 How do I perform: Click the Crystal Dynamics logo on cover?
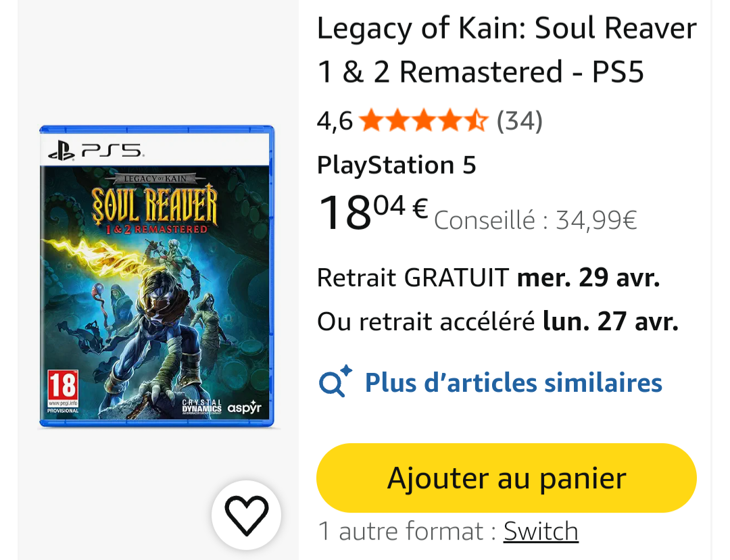201,406
